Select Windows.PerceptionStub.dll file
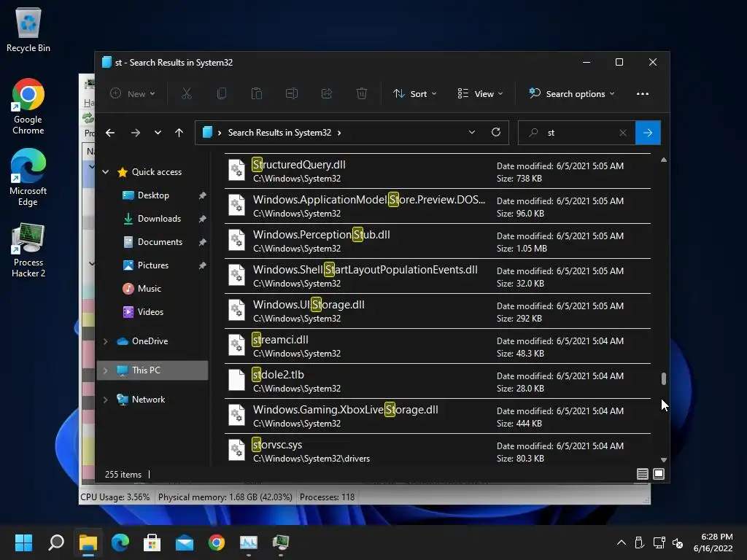The image size is (747, 560). click(438, 241)
